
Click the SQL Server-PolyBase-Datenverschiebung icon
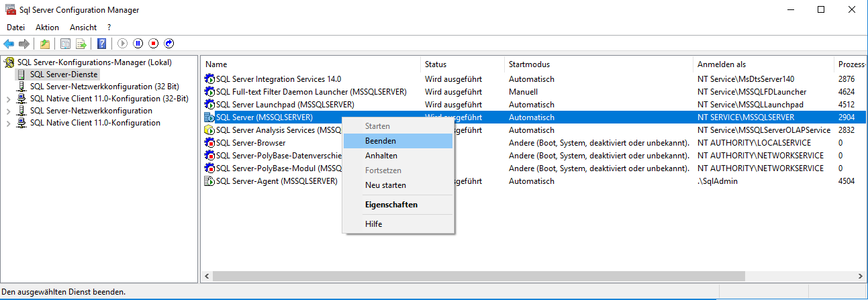(x=209, y=156)
